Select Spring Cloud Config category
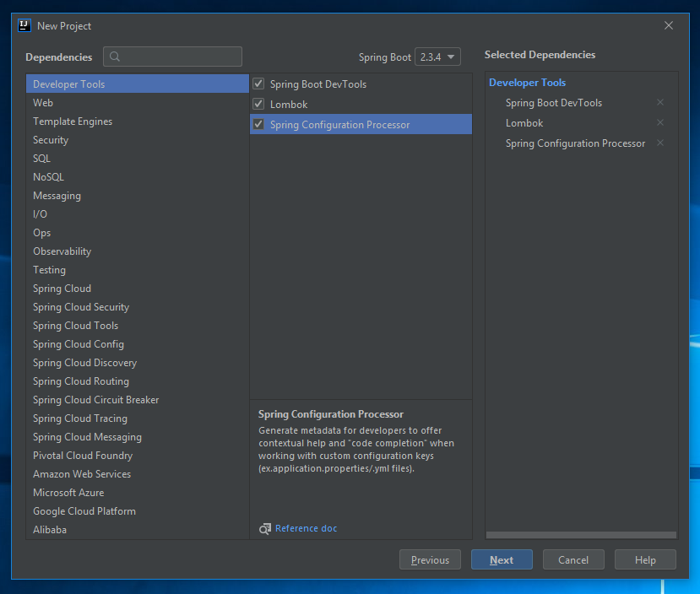The image size is (700, 594). click(x=138, y=344)
